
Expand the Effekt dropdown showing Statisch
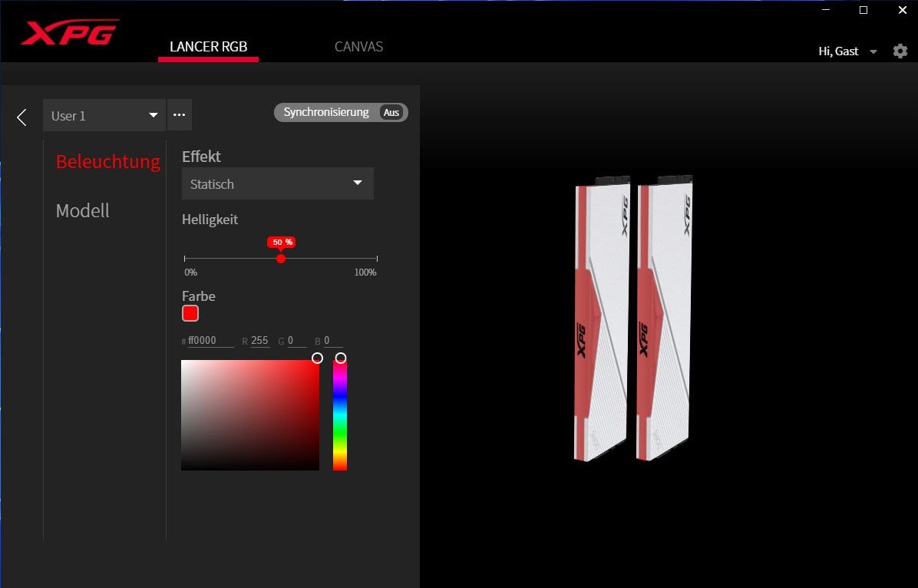click(x=278, y=184)
